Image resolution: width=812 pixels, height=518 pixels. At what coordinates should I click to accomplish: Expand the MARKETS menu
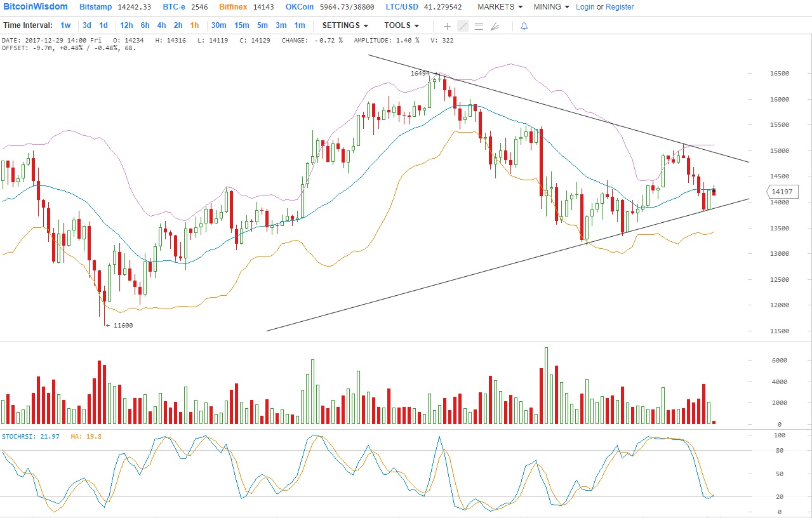(x=500, y=7)
